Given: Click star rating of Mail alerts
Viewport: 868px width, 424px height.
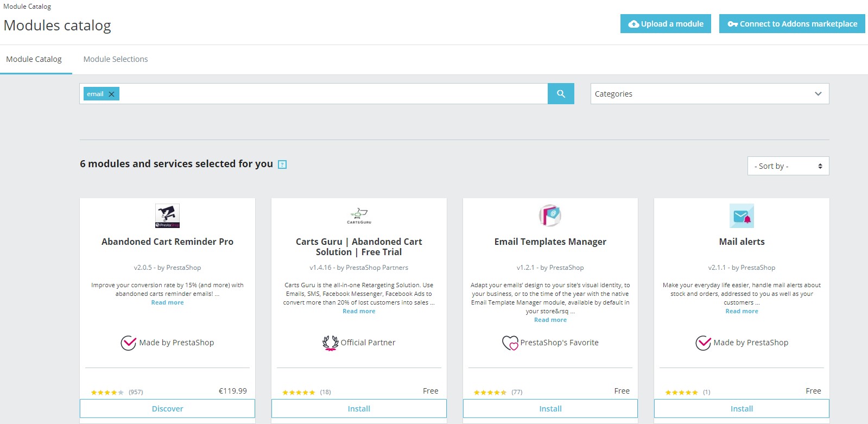Looking at the screenshot, I should tap(681, 392).
